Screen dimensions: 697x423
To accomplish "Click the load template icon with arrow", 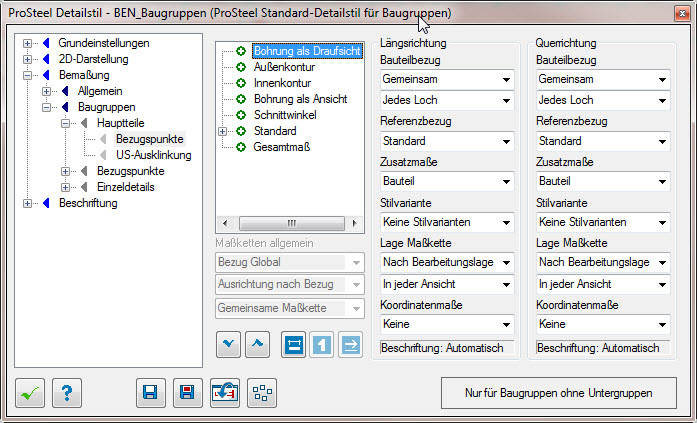I will 224,393.
